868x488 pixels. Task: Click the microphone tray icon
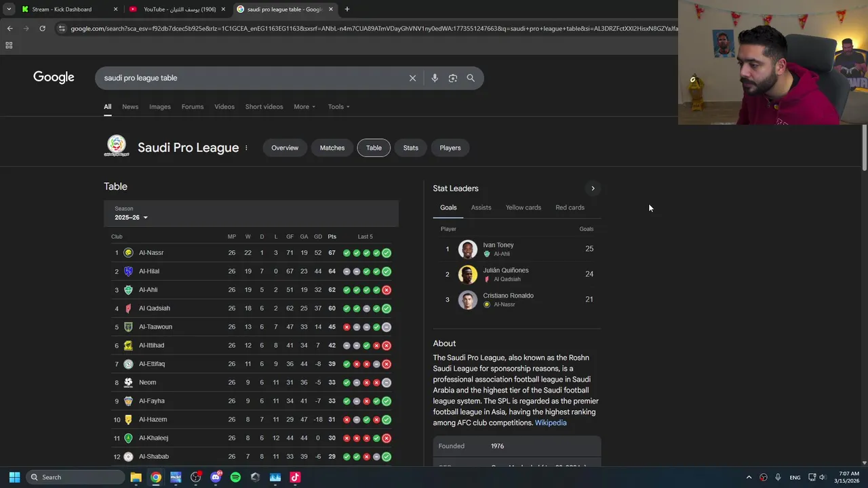(778, 477)
